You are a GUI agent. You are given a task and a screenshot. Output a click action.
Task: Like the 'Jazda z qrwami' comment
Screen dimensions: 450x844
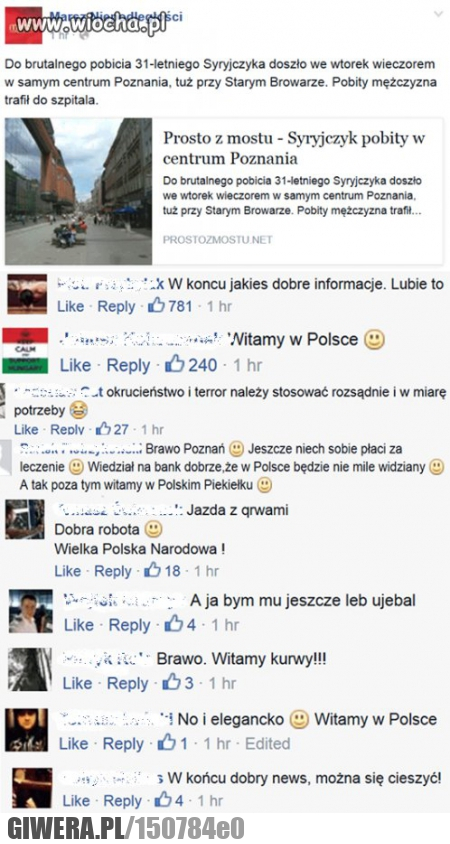point(67,571)
